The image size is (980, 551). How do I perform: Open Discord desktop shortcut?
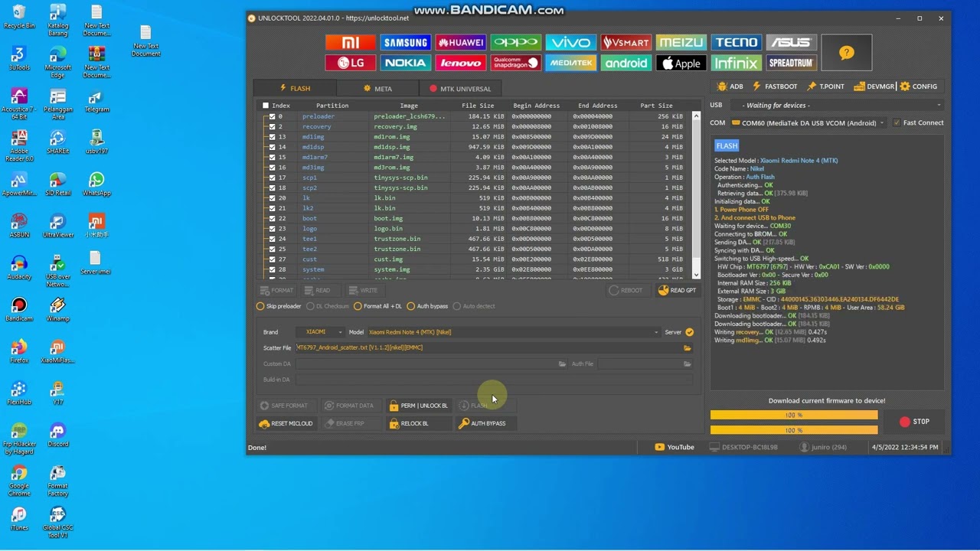click(x=57, y=435)
